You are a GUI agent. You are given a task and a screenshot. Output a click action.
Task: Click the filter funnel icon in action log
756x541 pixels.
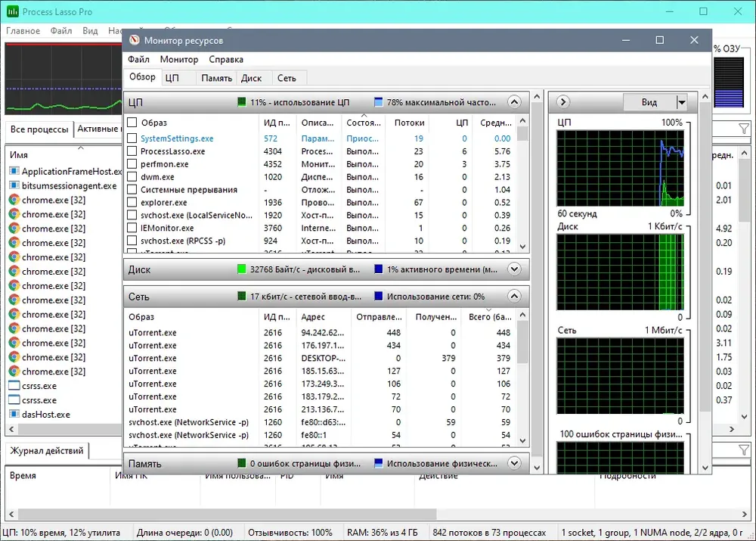coord(744,450)
